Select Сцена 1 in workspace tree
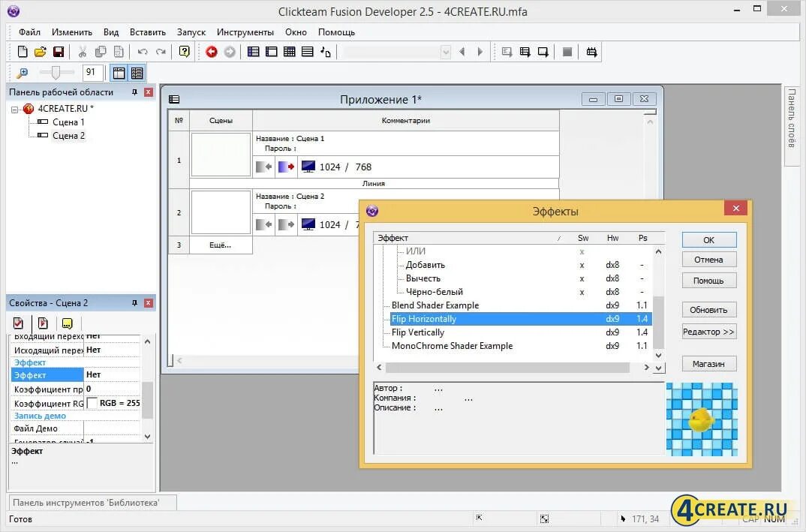 click(x=68, y=122)
